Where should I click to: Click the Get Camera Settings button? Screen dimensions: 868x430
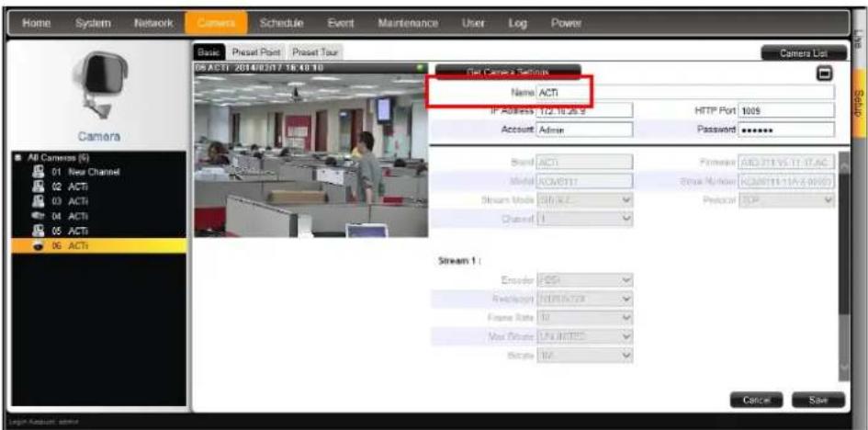pyautogui.click(x=508, y=72)
